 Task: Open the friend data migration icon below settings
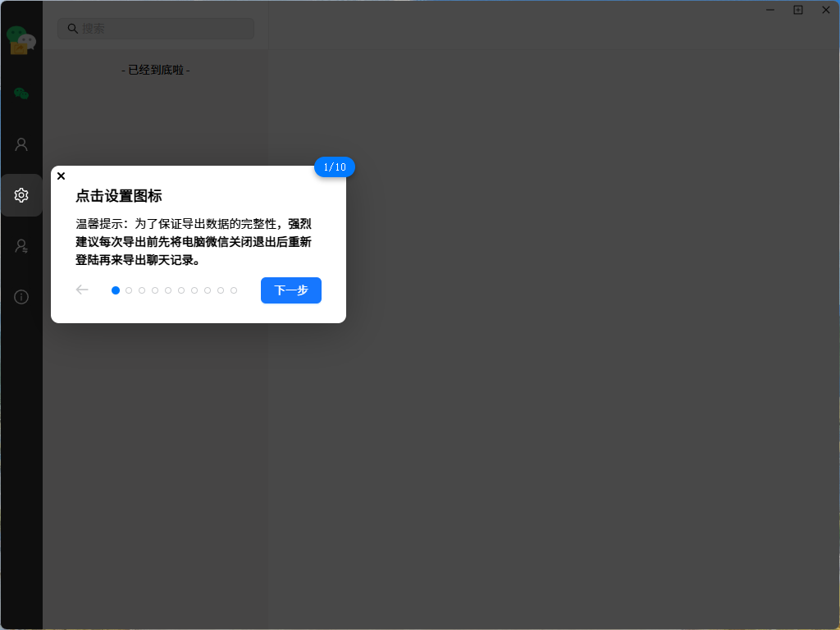tap(21, 246)
